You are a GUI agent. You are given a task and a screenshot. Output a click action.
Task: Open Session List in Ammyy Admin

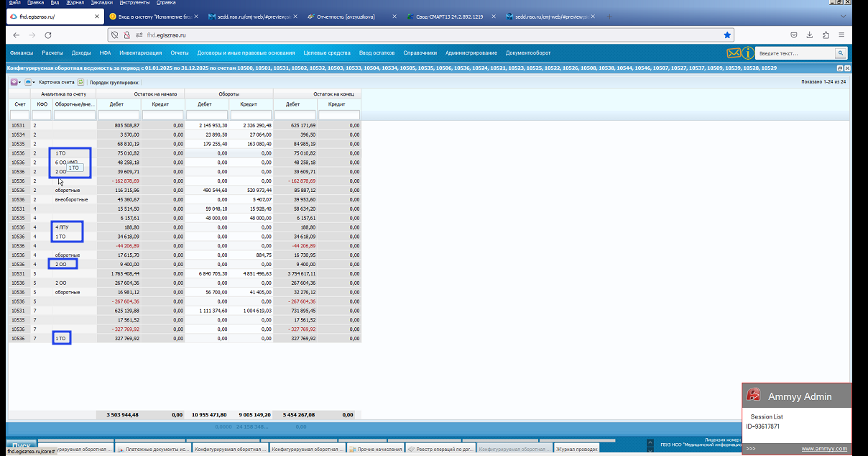click(x=767, y=416)
